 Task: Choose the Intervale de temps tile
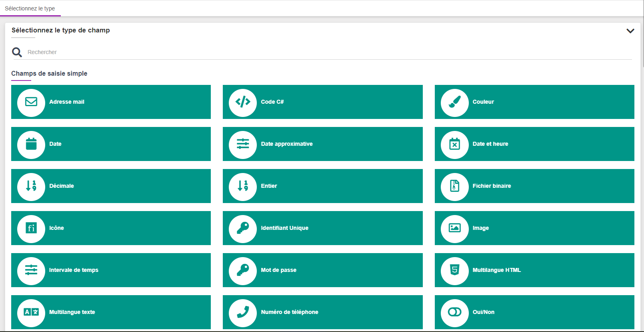(111, 270)
